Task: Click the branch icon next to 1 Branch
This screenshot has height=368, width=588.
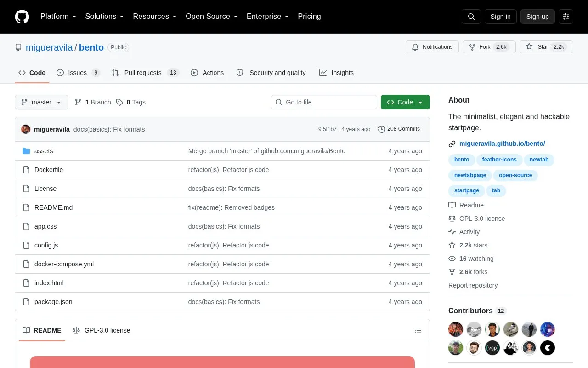Action: 78,102
